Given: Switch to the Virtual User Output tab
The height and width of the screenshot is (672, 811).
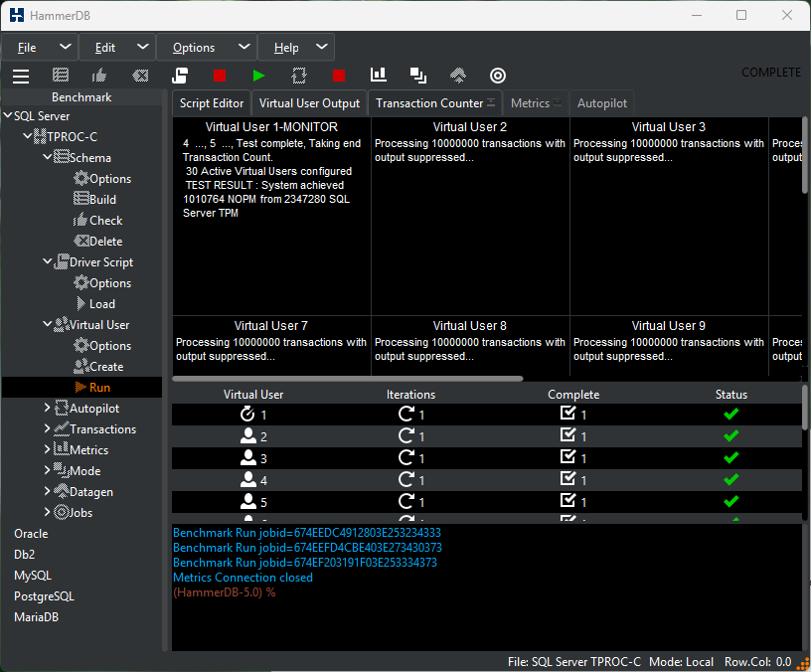Looking at the screenshot, I should pyautogui.click(x=309, y=103).
